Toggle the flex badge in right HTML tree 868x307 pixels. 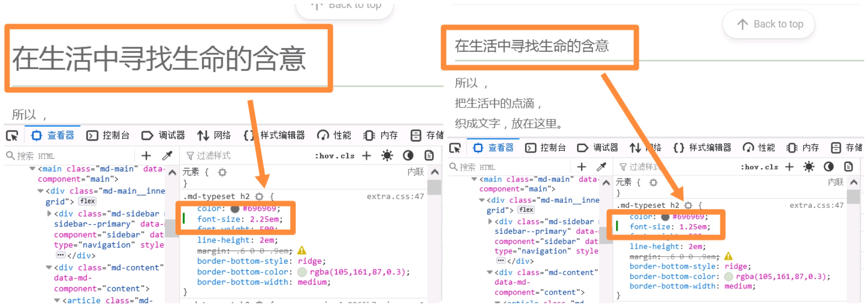coord(526,210)
